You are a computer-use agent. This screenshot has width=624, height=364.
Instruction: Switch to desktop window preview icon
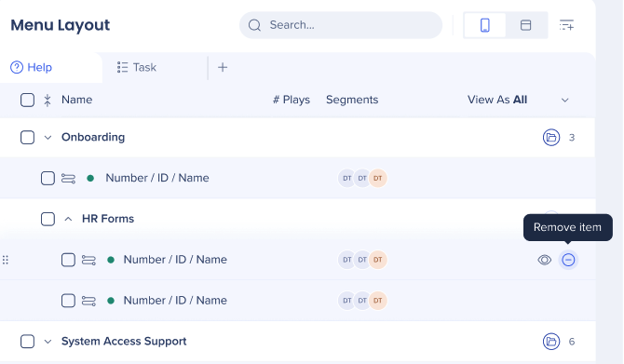525,25
